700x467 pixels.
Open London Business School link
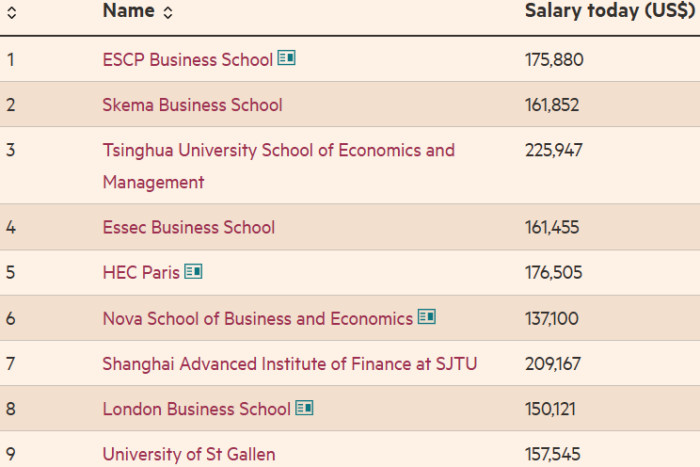pos(196,409)
